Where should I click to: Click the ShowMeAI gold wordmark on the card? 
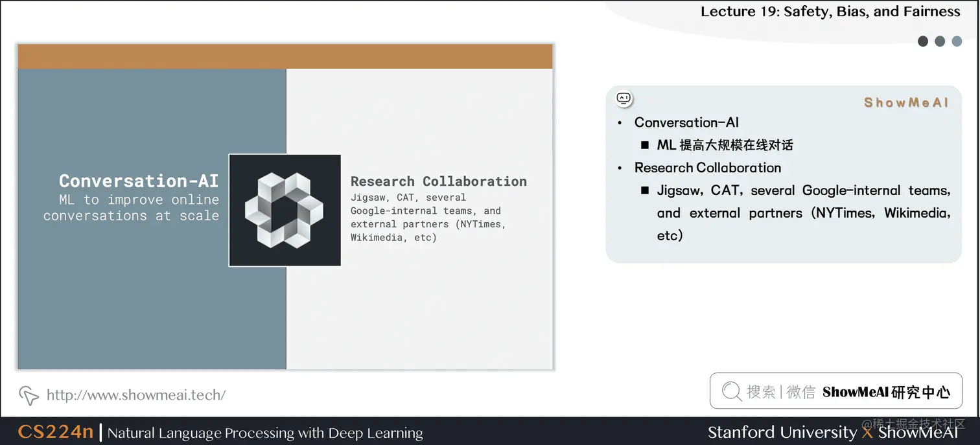pyautogui.click(x=905, y=102)
